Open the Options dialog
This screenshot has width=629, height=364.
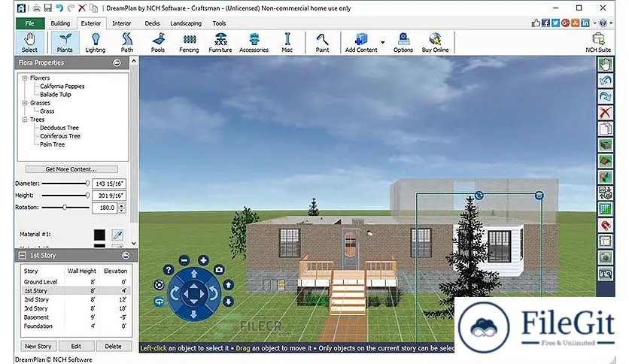pos(403,43)
